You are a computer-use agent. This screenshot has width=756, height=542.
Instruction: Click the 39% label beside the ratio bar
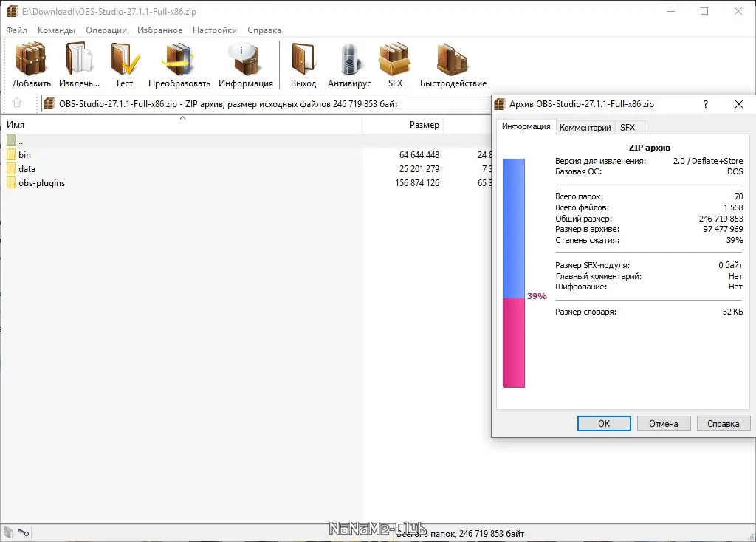pos(537,296)
